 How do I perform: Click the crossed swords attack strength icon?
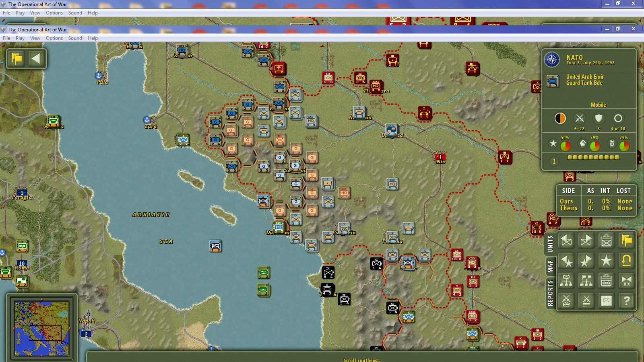579,118
